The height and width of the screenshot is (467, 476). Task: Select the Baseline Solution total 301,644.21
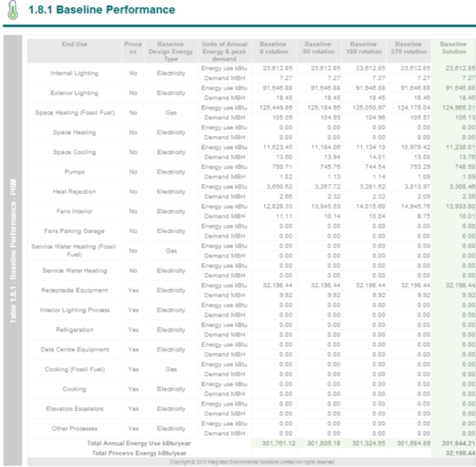[x=458, y=443]
